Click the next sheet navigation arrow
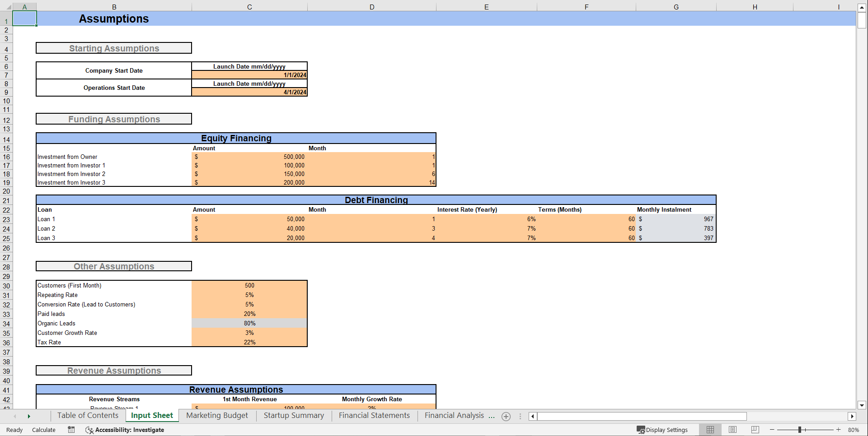868x436 pixels. pyautogui.click(x=29, y=416)
